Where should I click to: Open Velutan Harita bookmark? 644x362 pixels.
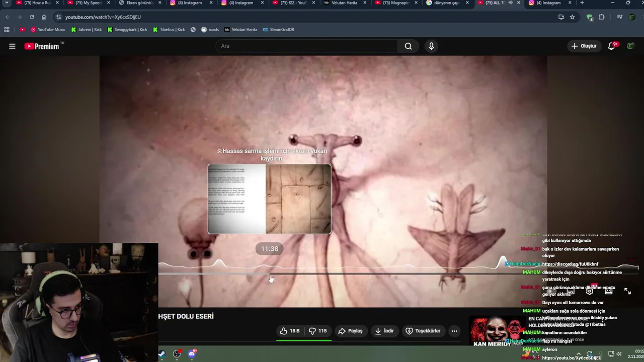coord(241,30)
